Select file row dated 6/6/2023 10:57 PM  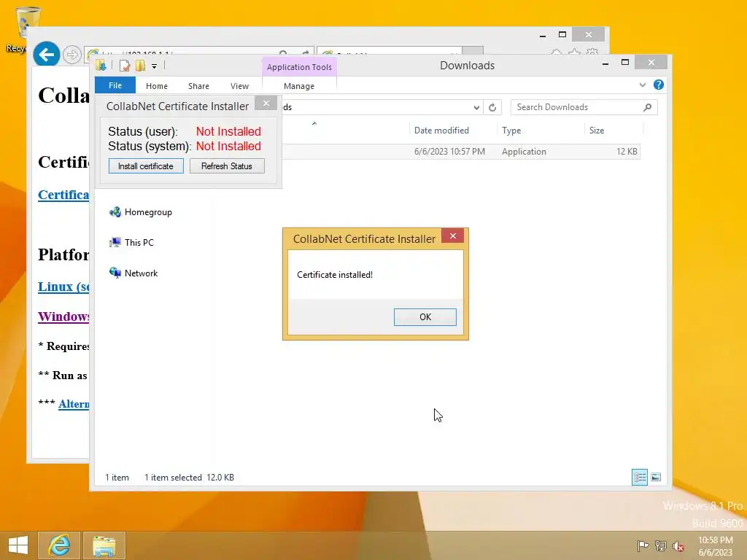tap(461, 152)
